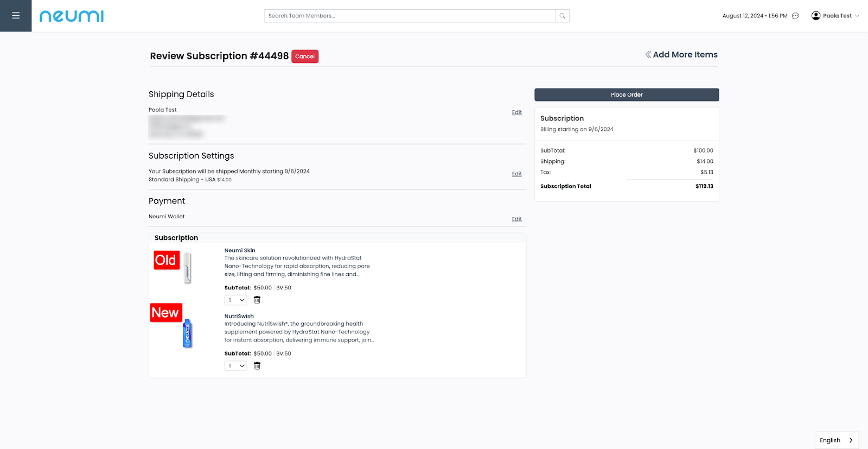Viewport: 868px width, 449px height.
Task: Open the hamburger navigation menu
Action: coord(16,16)
